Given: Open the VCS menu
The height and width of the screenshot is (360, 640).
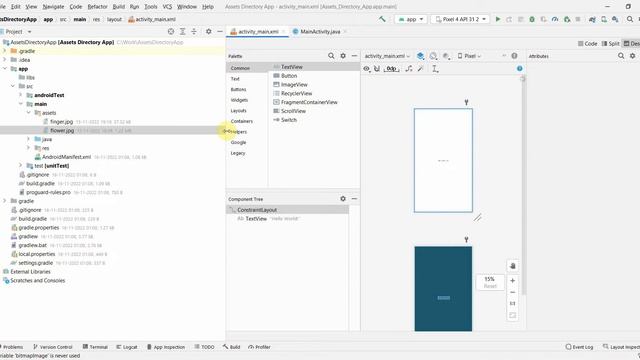Looking at the screenshot, I should [x=167, y=7].
